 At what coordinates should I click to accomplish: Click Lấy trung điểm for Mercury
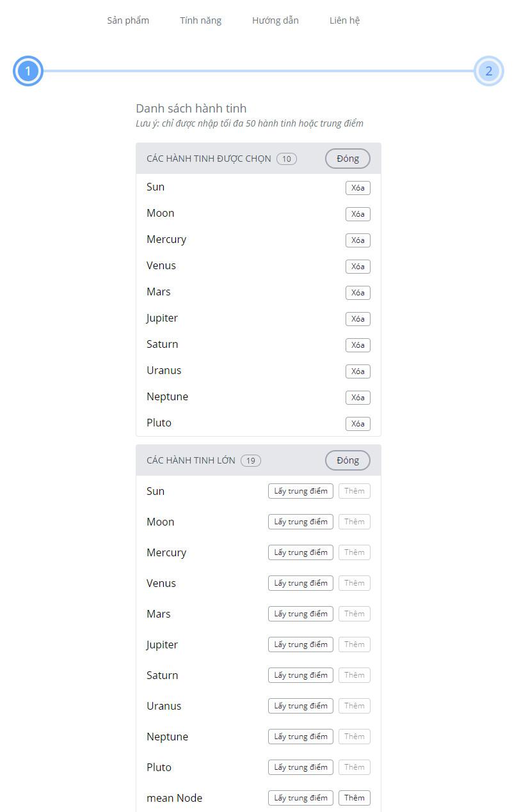(x=300, y=552)
